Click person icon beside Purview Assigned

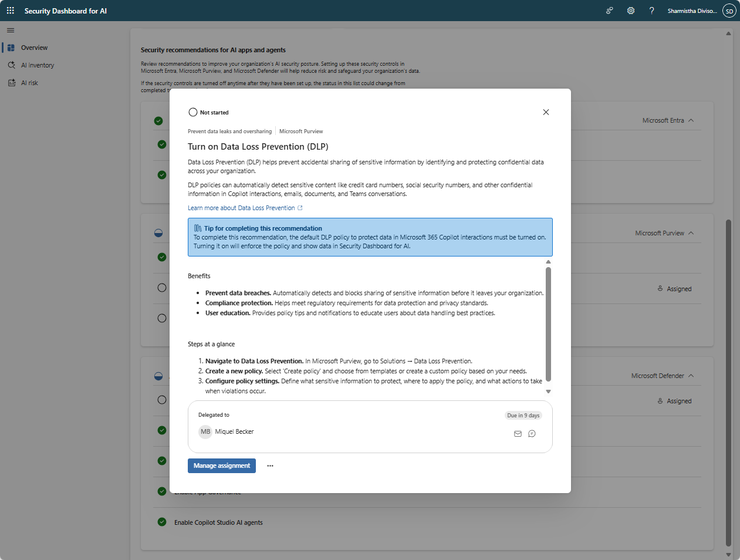point(660,288)
